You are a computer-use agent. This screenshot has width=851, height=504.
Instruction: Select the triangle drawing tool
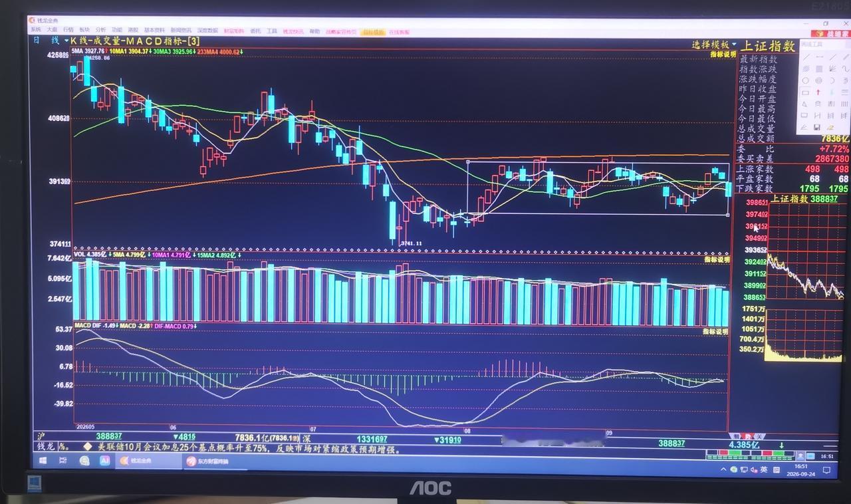[x=805, y=104]
